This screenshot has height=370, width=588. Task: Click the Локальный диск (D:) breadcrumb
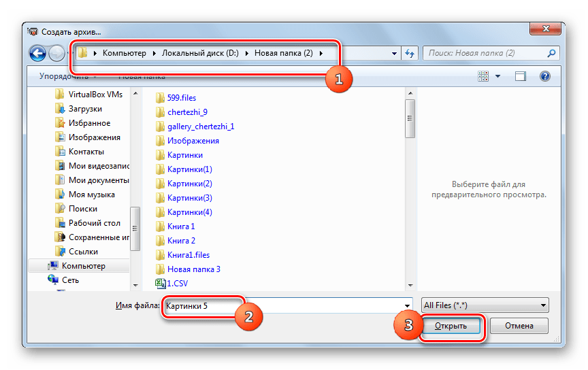(x=200, y=53)
